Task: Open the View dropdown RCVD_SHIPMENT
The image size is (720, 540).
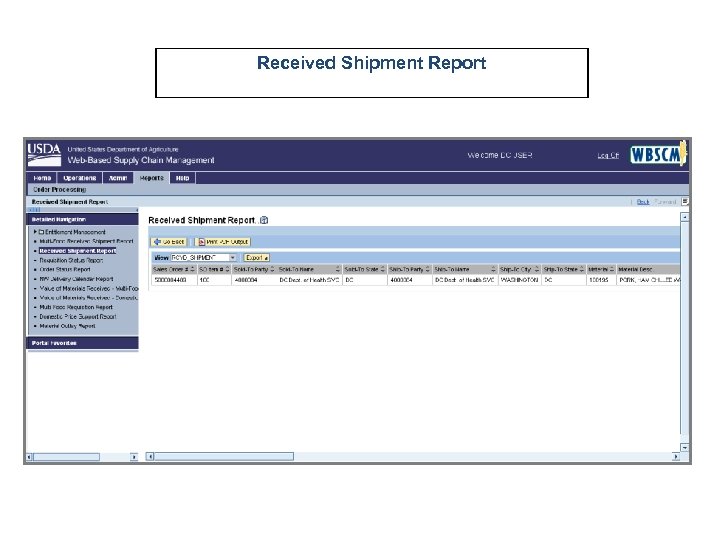Action: tap(203, 258)
